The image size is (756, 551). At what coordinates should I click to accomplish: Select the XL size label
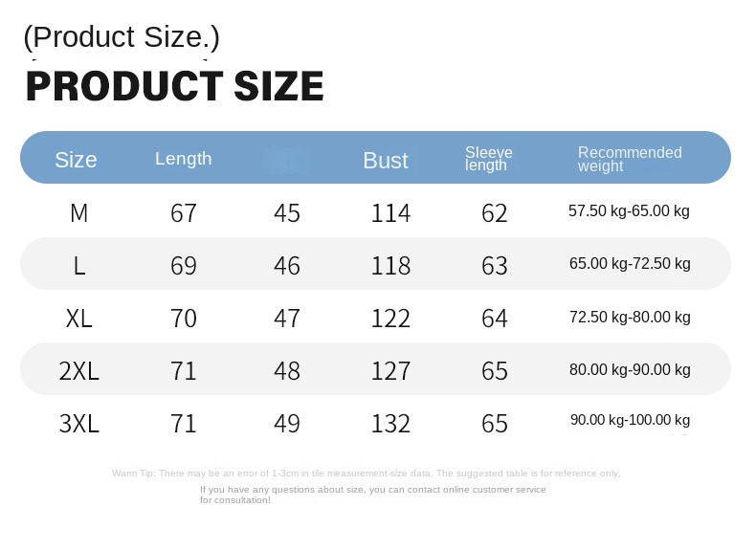point(79,319)
